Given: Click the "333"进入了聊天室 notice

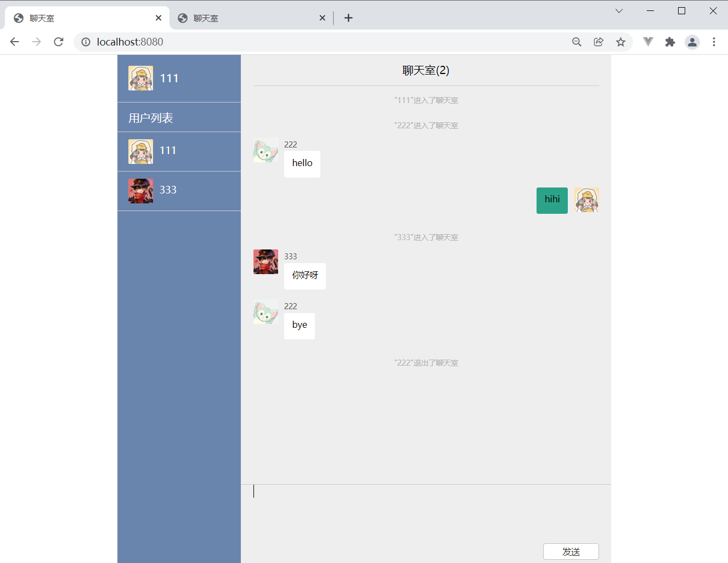Looking at the screenshot, I should tap(426, 237).
